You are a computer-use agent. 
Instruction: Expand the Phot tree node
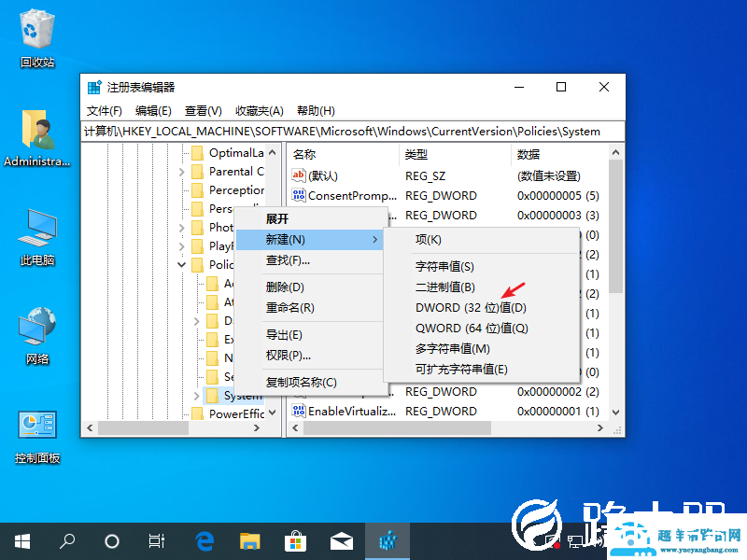(x=181, y=228)
